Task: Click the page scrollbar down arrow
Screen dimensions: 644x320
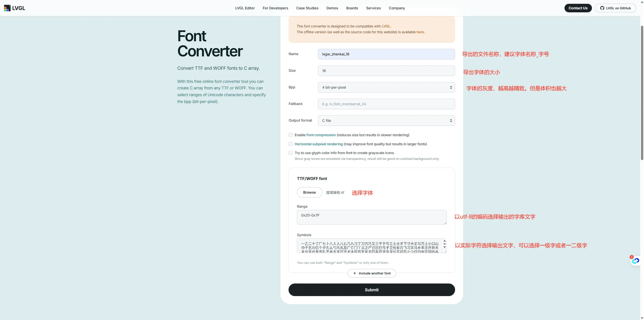Action: tap(642, 318)
